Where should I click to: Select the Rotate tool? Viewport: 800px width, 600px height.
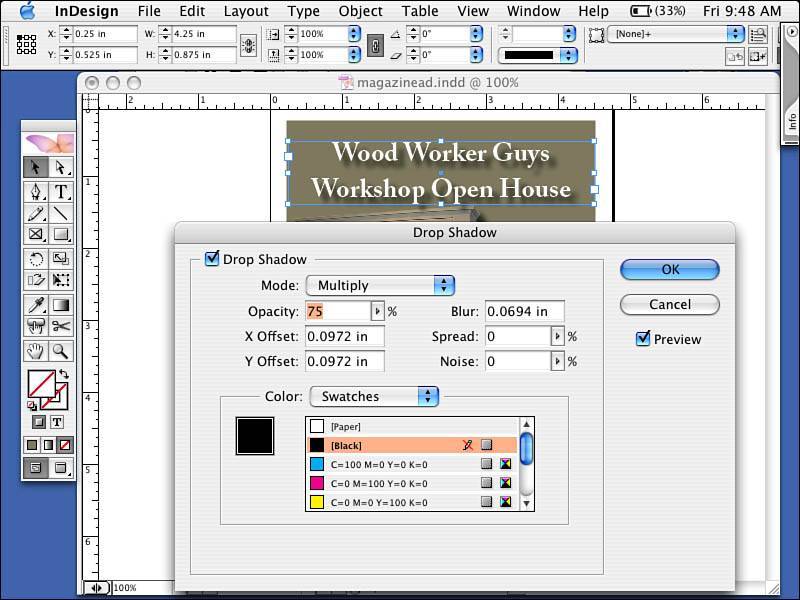click(36, 259)
